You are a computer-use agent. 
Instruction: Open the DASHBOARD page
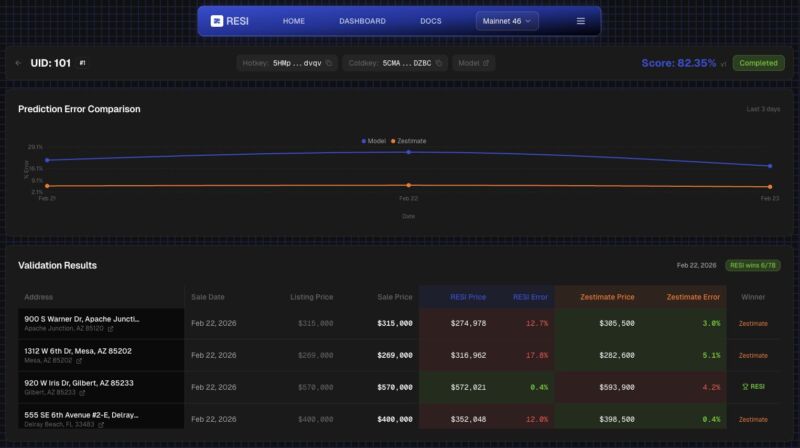362,21
